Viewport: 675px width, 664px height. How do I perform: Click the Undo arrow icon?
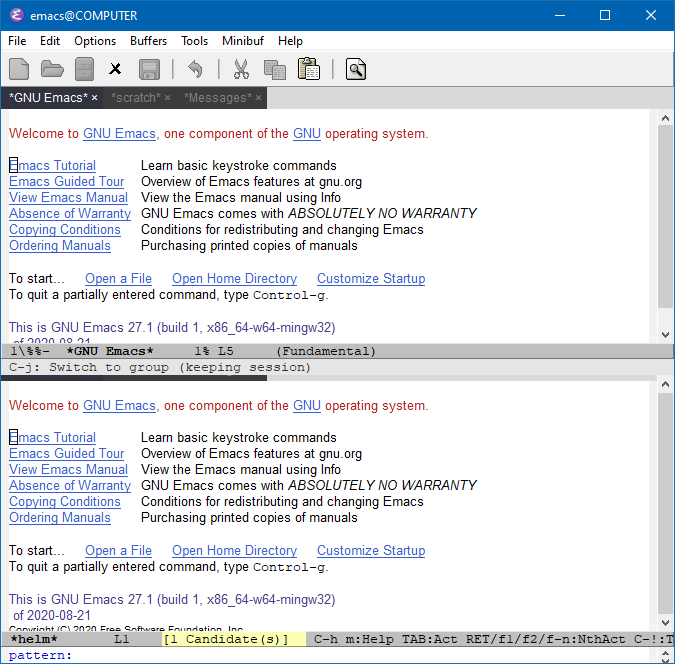tap(195, 69)
